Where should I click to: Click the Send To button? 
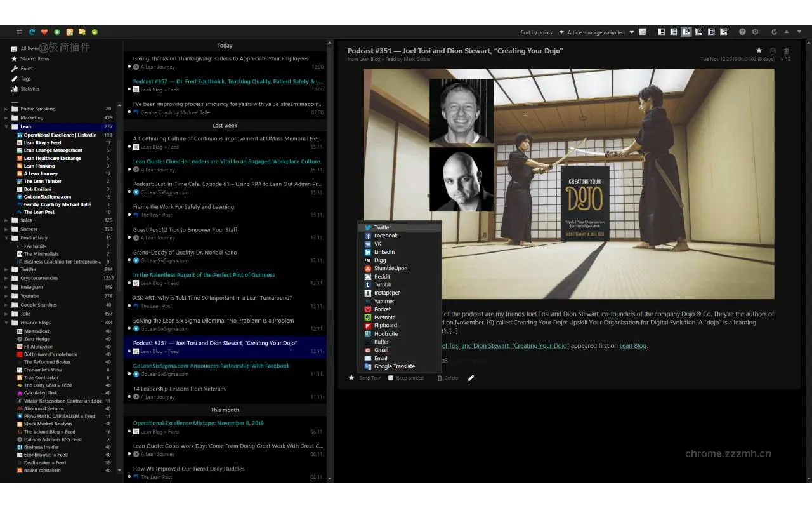pos(370,378)
